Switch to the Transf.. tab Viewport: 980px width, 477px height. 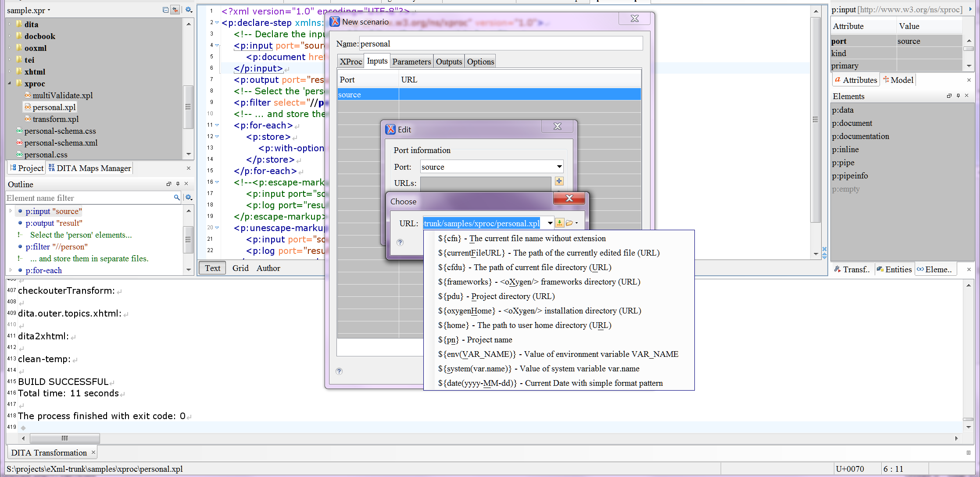tap(852, 270)
